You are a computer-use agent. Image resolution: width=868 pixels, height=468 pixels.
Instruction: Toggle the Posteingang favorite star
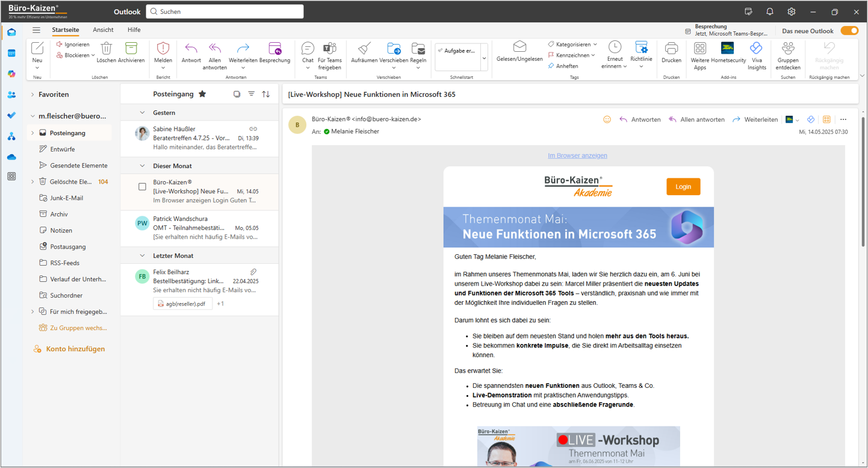coord(202,94)
